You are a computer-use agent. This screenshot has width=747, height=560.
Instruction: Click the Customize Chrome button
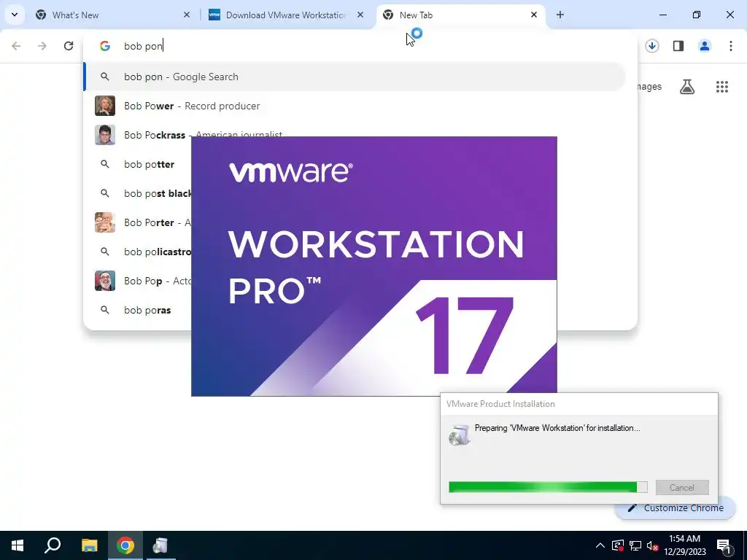click(676, 508)
